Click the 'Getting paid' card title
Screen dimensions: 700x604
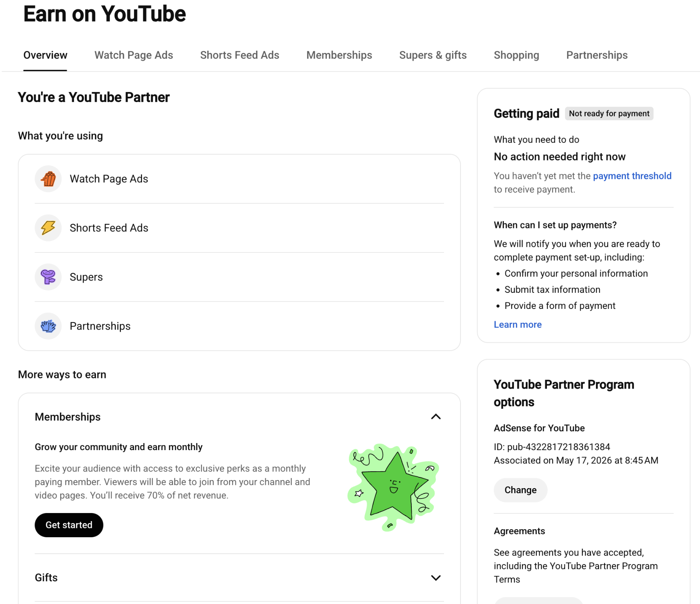pyautogui.click(x=527, y=114)
